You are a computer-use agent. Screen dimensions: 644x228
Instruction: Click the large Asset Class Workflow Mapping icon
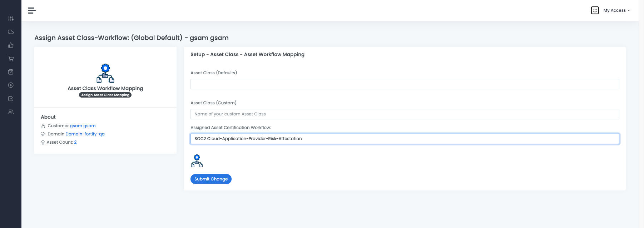(x=105, y=73)
